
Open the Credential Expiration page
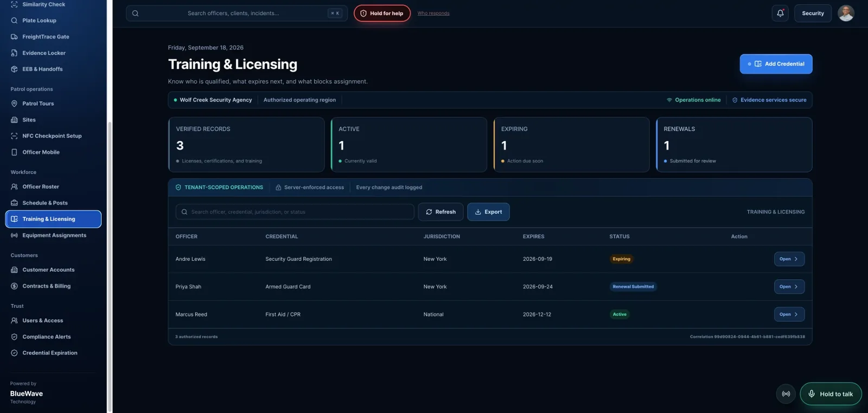coord(53,353)
